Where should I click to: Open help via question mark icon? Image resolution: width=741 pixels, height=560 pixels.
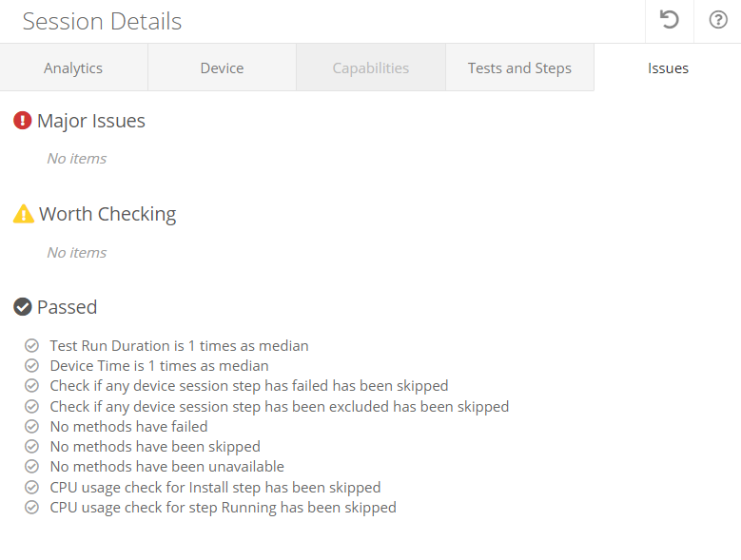[718, 20]
